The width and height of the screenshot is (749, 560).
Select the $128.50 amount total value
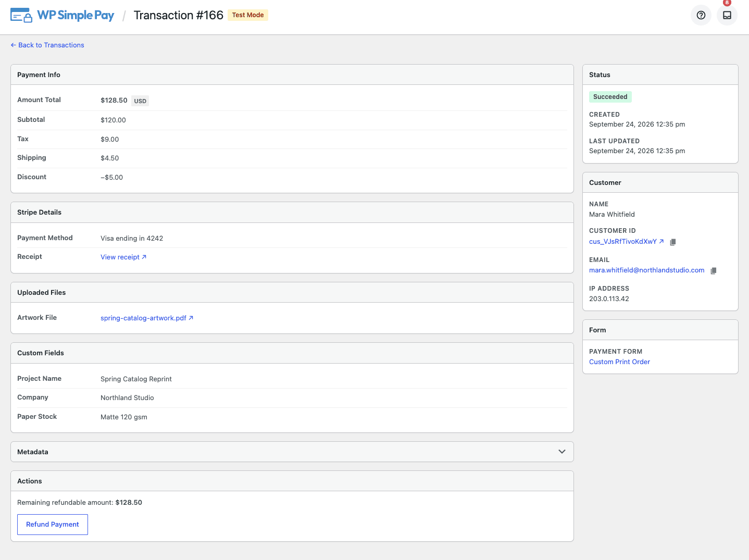[114, 101]
